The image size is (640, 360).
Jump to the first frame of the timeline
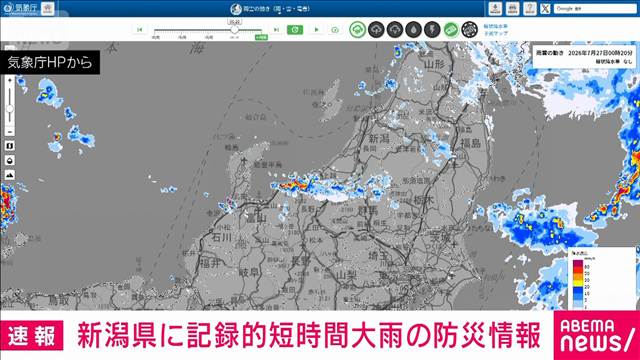[140, 30]
